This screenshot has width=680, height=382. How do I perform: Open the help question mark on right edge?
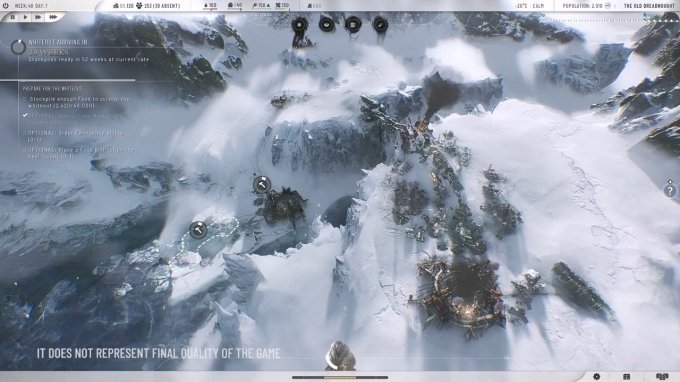click(670, 190)
